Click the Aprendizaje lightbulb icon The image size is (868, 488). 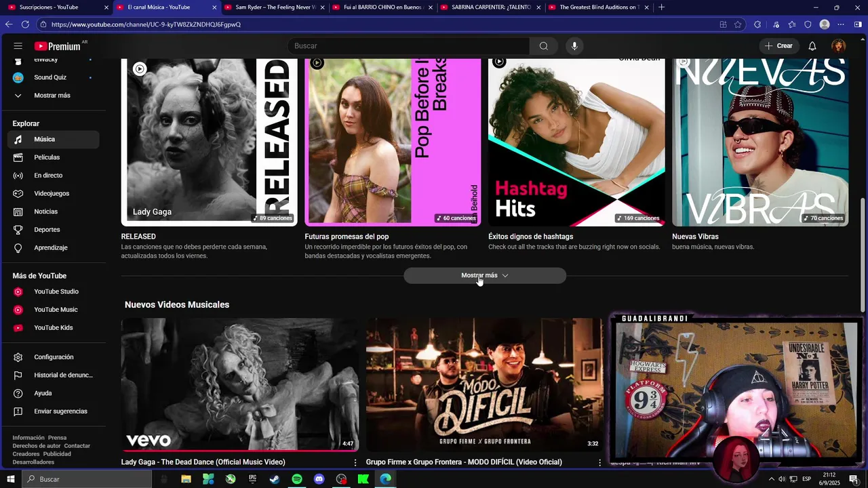click(x=18, y=248)
